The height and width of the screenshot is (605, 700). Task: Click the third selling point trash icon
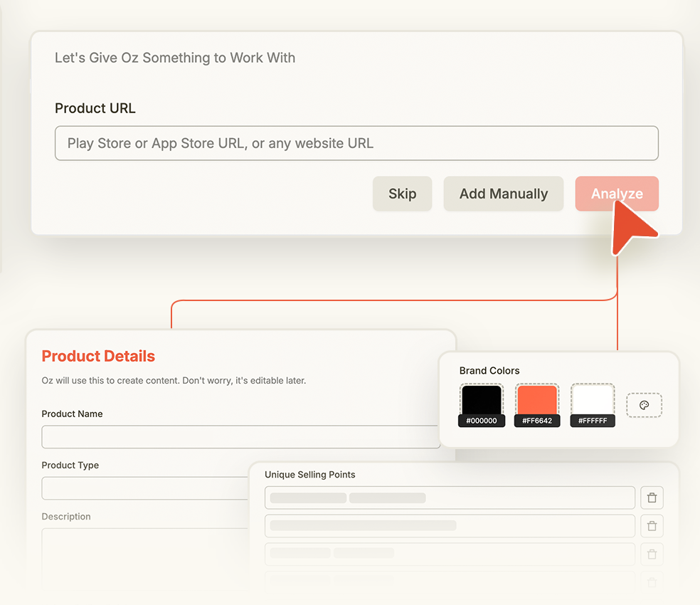pos(652,554)
